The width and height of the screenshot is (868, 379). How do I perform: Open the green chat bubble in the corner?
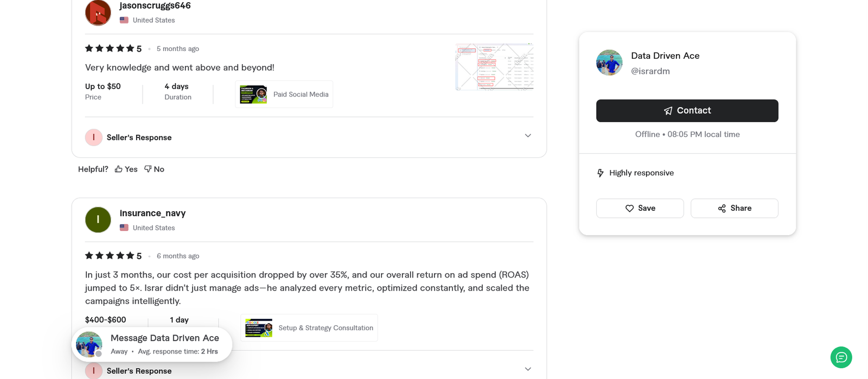(x=841, y=357)
